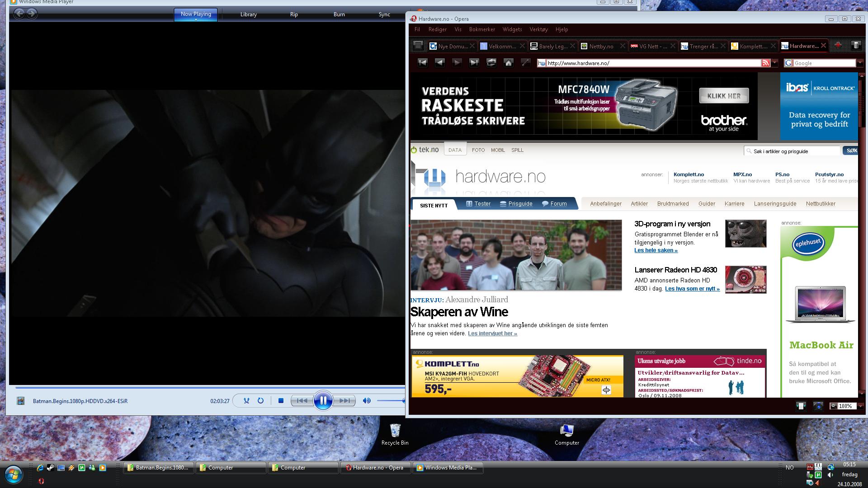
Task: Click the volume speaker icon in system tray
Action: pyautogui.click(x=830, y=475)
